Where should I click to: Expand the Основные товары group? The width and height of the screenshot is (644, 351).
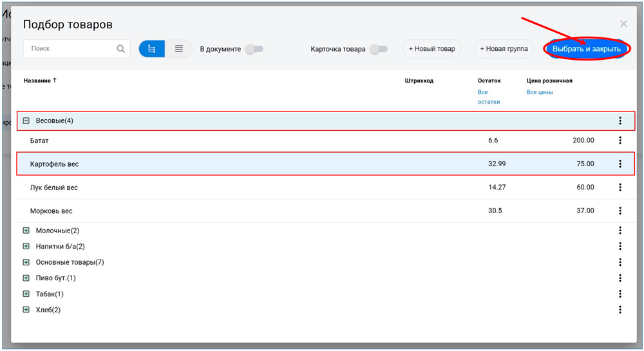coord(26,262)
